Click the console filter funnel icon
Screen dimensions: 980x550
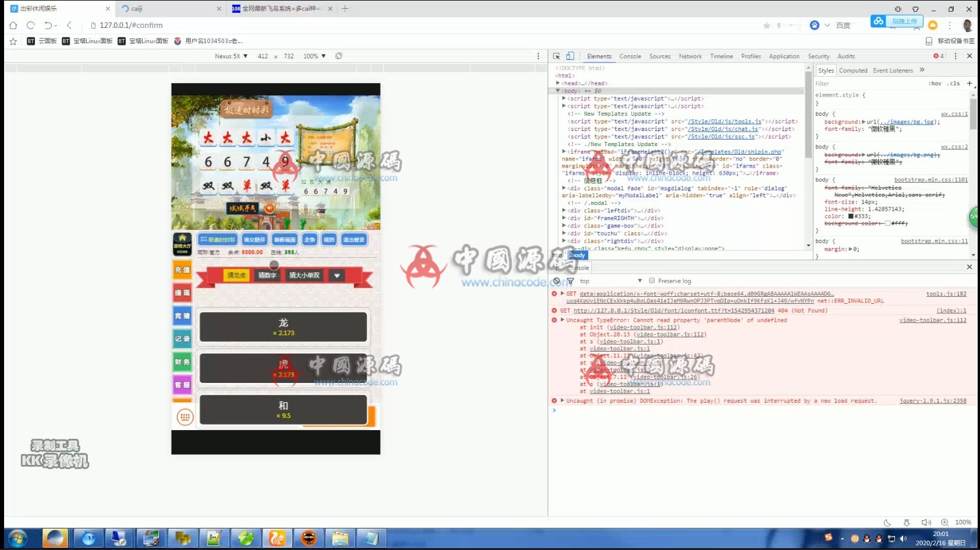(570, 281)
